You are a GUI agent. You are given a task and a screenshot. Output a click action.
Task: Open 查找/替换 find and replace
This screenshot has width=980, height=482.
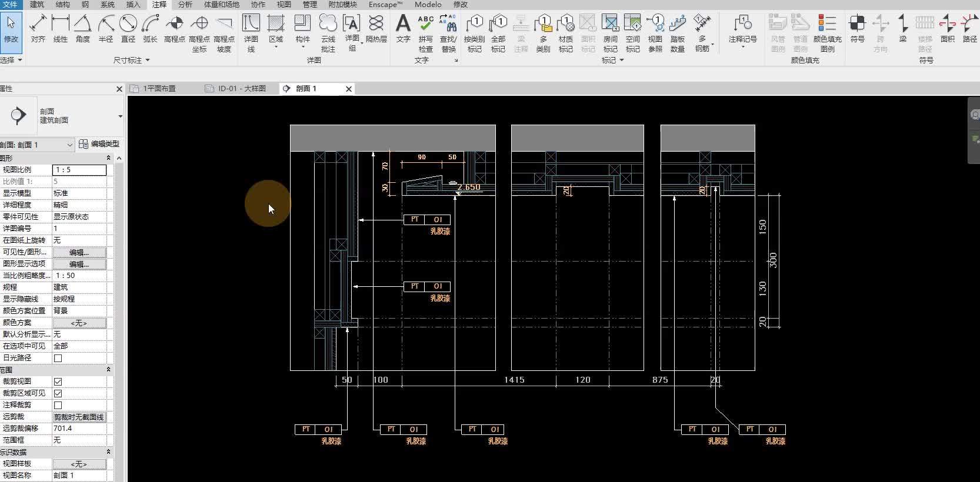point(448,34)
